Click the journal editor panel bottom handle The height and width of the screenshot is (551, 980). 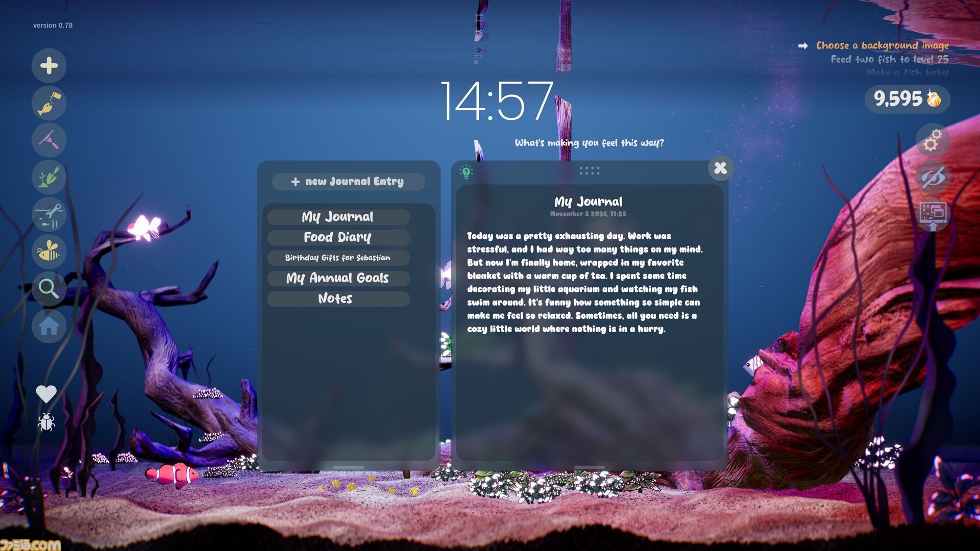(x=590, y=467)
